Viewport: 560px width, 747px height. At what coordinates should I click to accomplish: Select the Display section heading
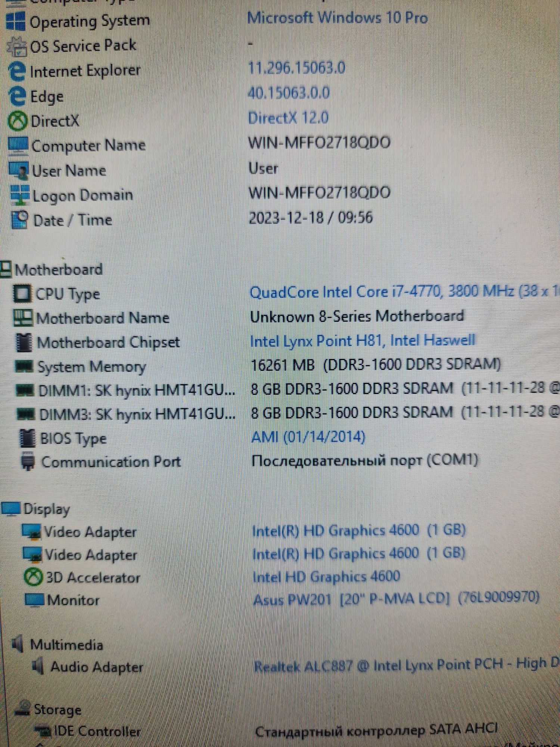tap(47, 509)
